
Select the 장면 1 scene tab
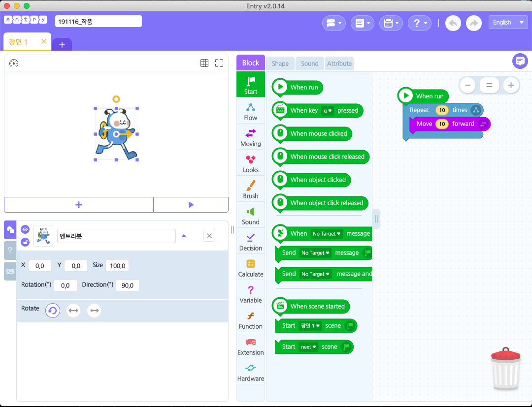(x=19, y=42)
